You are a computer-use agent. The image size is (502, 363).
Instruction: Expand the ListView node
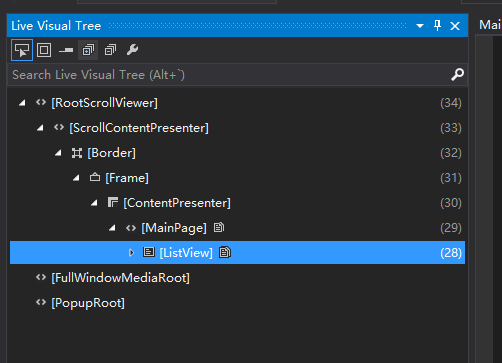click(131, 253)
